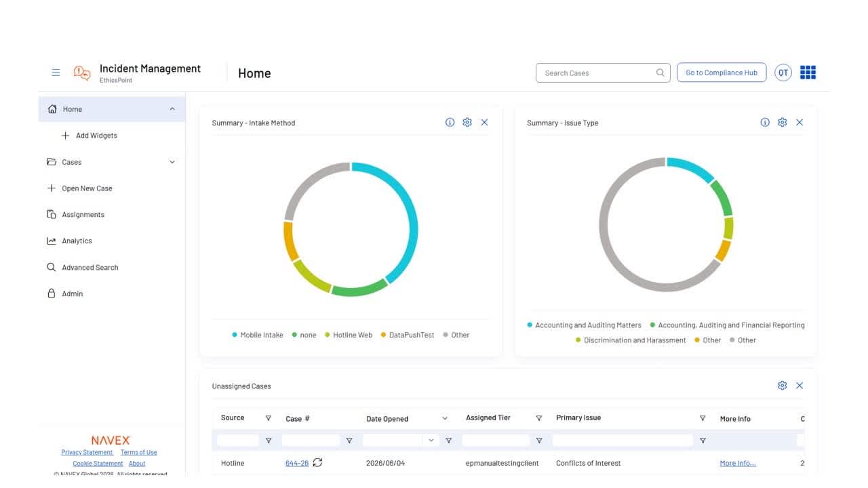Open Cookie Statement link
Screen dimensions: 868x488
pos(98,464)
